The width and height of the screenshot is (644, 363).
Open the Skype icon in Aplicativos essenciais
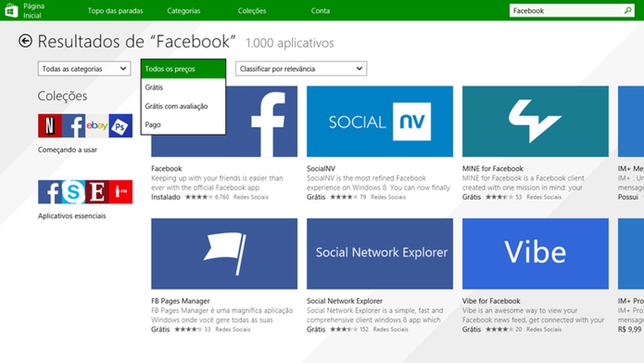73,192
